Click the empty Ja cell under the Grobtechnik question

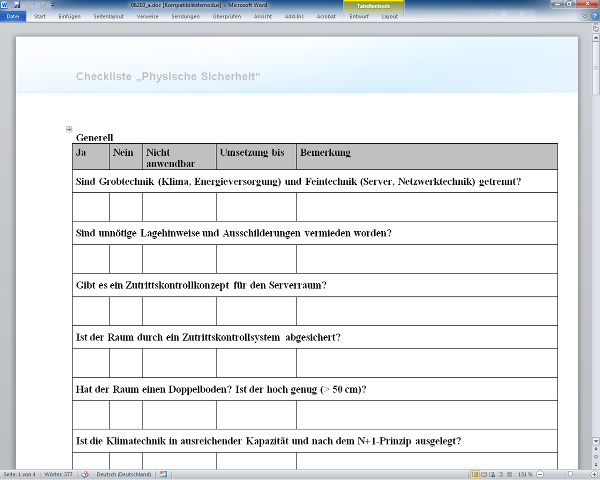pos(91,207)
